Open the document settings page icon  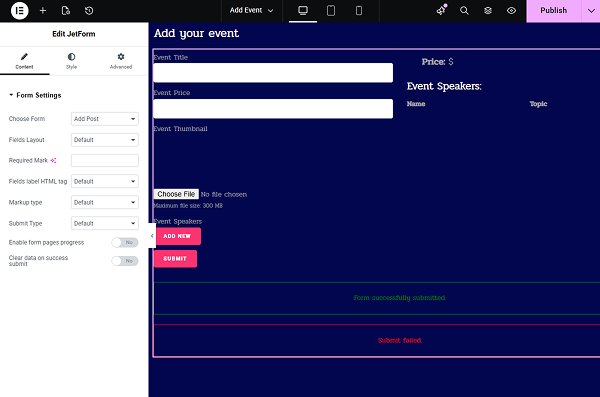[x=66, y=10]
